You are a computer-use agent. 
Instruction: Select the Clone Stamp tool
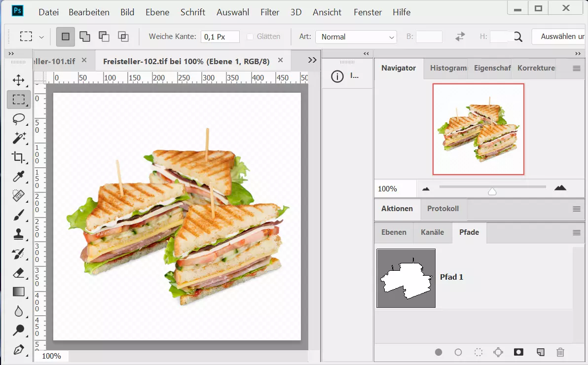click(18, 234)
